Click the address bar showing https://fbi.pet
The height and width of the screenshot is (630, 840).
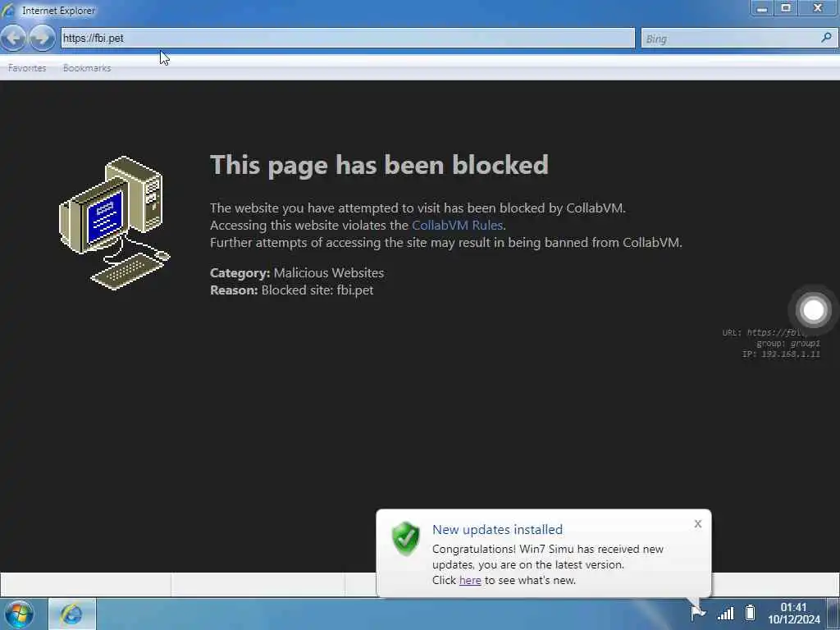click(347, 38)
